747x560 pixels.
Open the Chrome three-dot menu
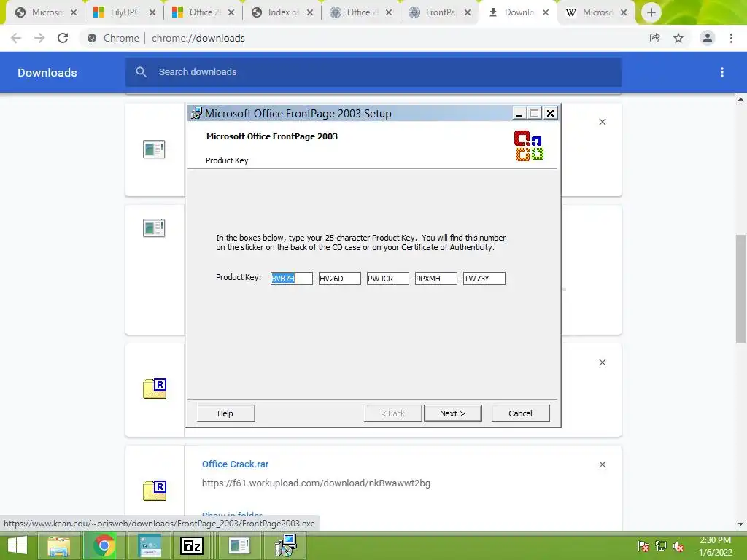(x=731, y=38)
